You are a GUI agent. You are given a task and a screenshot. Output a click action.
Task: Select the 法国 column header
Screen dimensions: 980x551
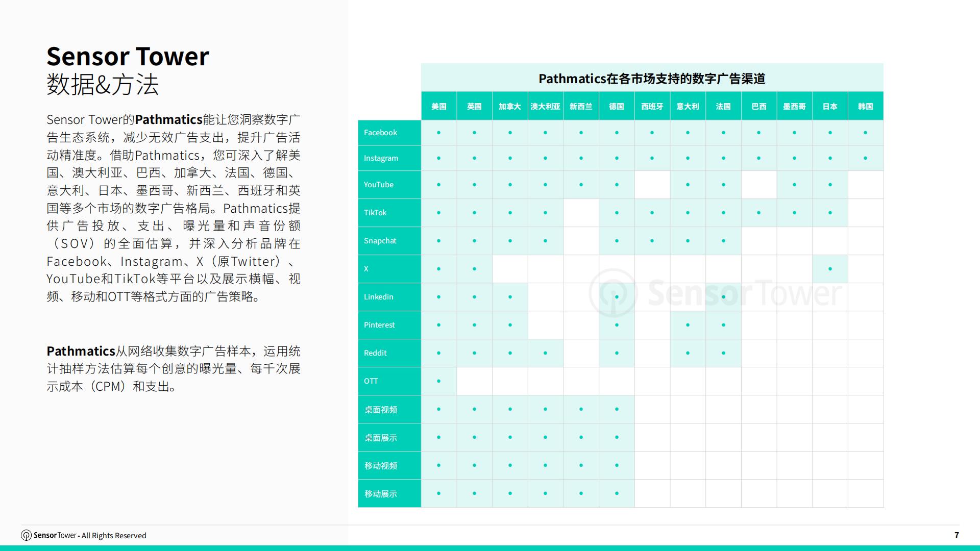point(723,106)
